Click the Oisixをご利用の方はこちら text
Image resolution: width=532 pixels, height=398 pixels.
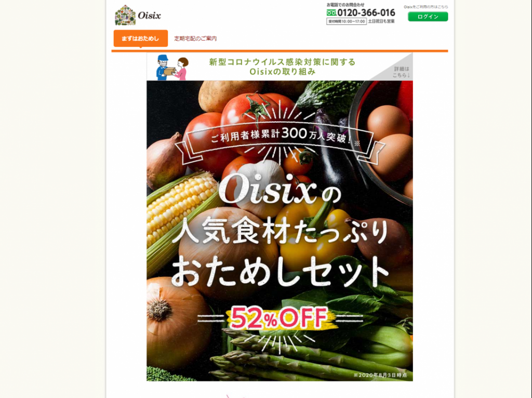426,7
